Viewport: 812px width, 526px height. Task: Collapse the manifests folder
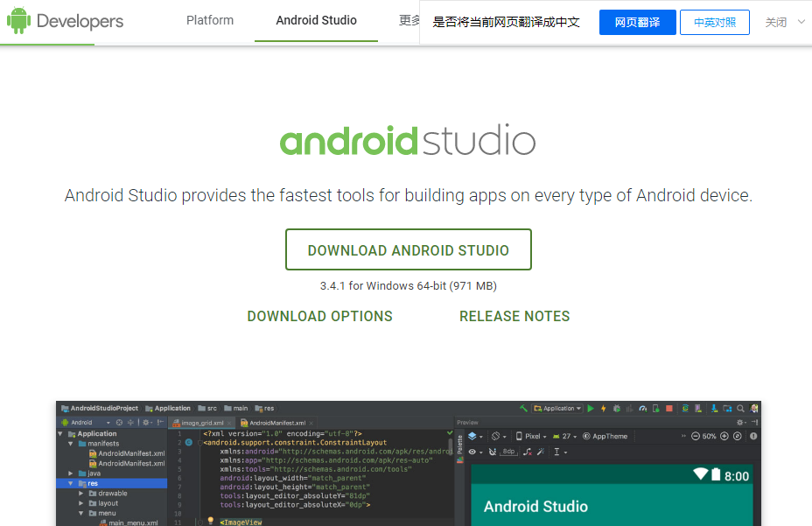[70, 444]
